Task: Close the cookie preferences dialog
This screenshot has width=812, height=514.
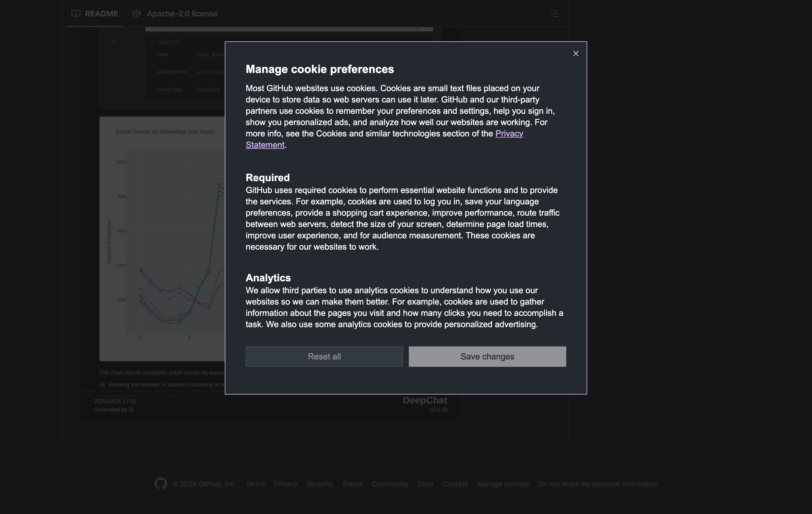Action: [x=576, y=53]
